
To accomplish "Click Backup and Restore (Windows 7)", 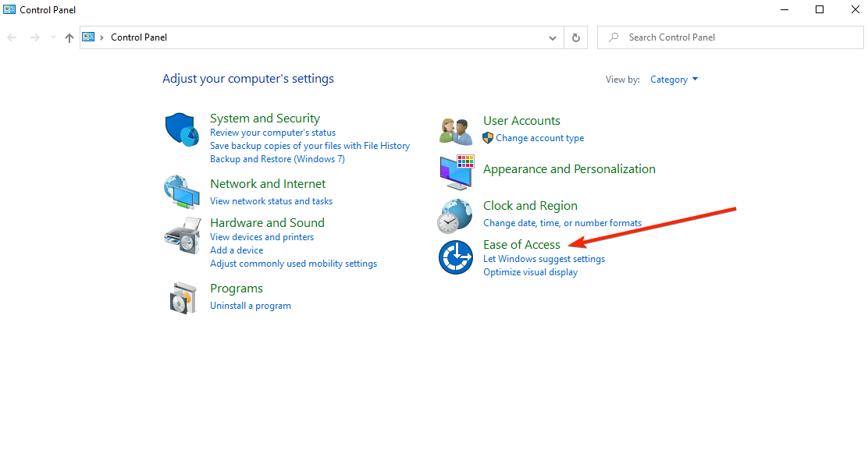I will 277,159.
